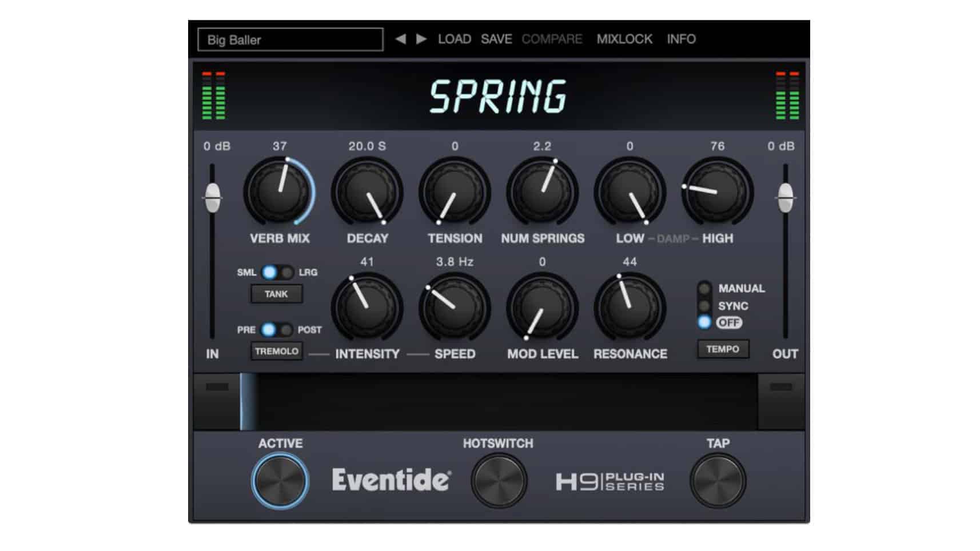Screen dimensions: 980x551
Task: Toggle the SML/LRG tank size switch
Action: [278, 272]
